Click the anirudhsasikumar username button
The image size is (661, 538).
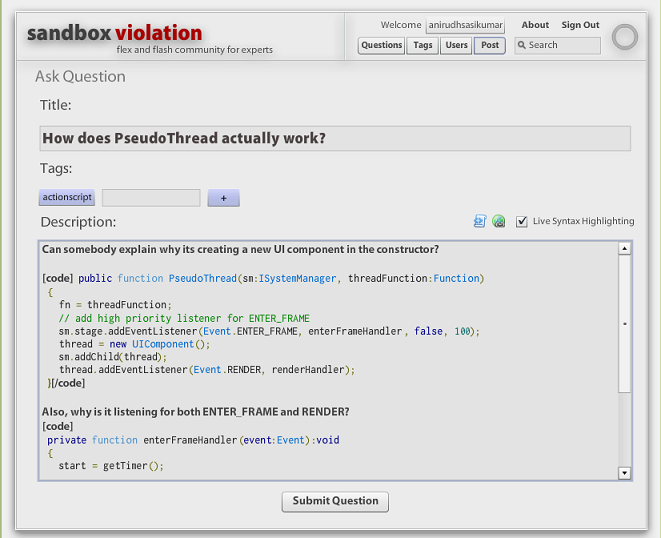465,25
